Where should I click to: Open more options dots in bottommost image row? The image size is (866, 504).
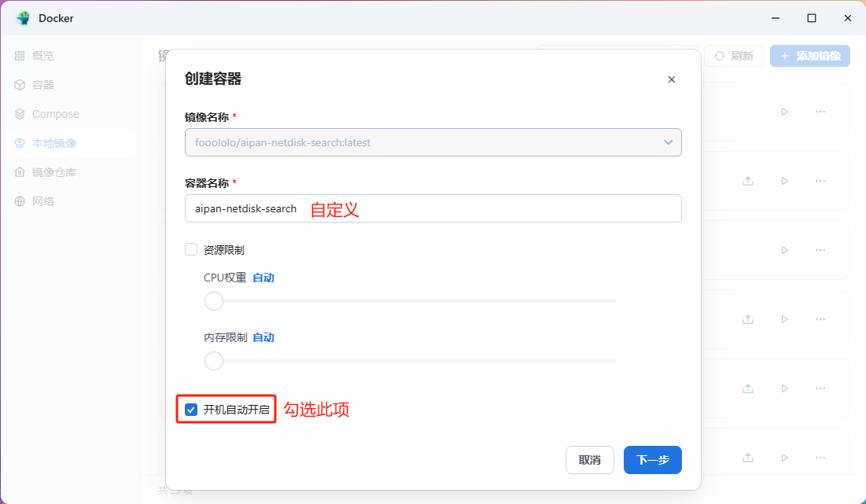(820, 458)
